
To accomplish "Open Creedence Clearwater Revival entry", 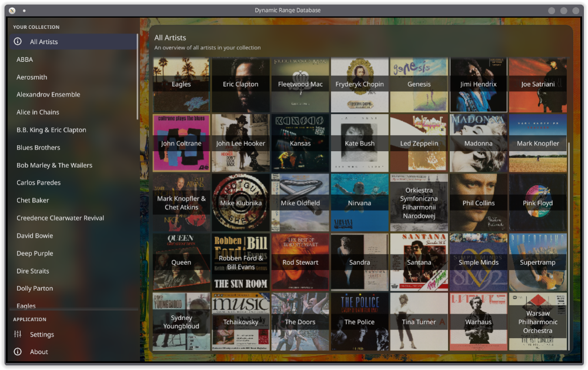I will click(x=73, y=218).
